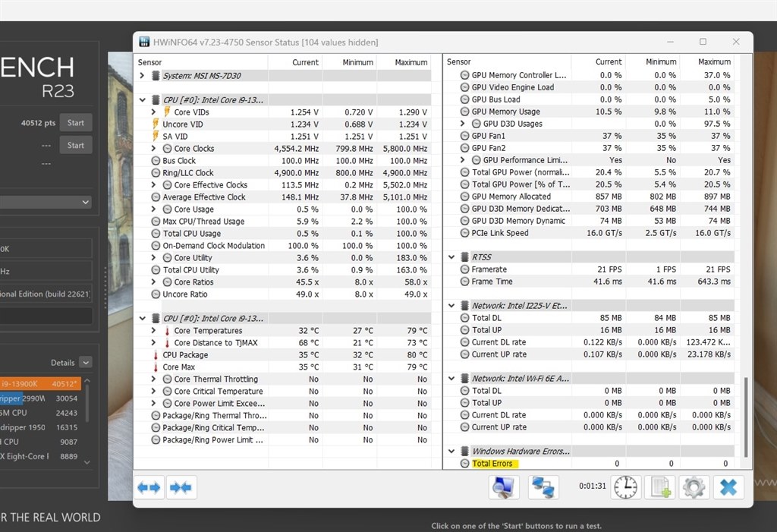Expand the System: MSI MS-7D30 group

pos(142,75)
